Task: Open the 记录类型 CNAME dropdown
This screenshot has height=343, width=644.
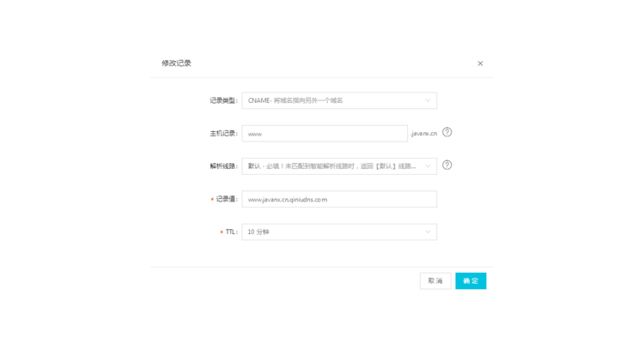Action: pyautogui.click(x=339, y=100)
